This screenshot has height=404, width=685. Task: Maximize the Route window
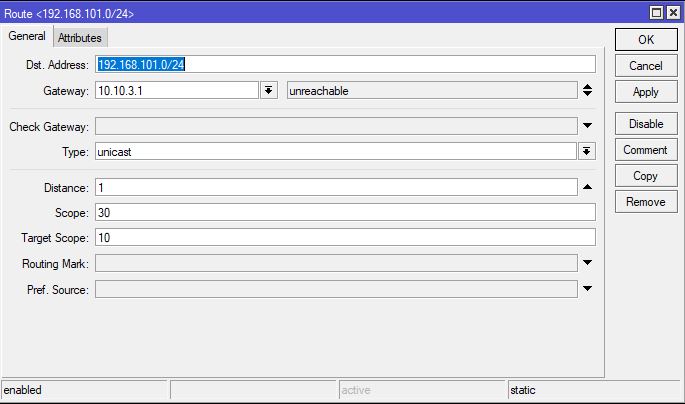pos(656,13)
